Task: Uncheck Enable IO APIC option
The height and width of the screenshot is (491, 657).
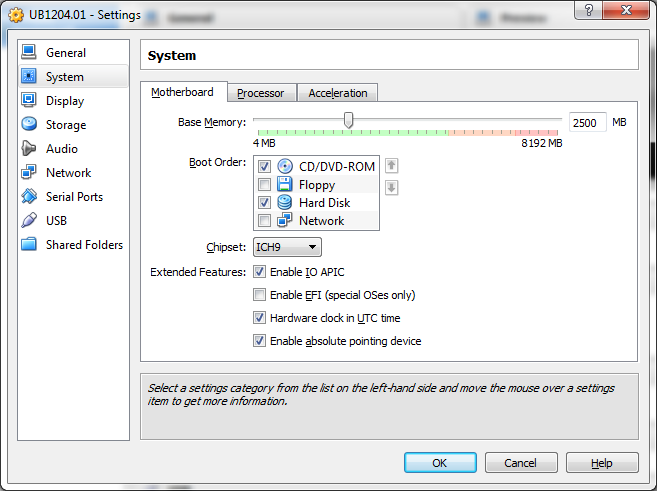Action: click(260, 272)
